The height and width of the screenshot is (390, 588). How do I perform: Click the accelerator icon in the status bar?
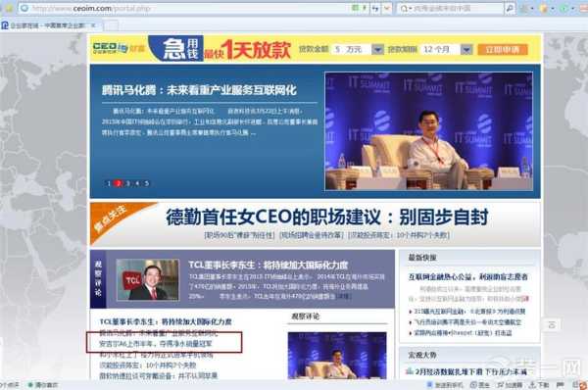coord(501,385)
